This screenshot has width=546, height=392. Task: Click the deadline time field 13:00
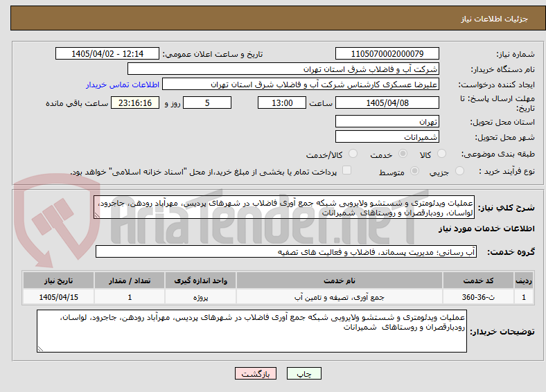tap(282, 103)
